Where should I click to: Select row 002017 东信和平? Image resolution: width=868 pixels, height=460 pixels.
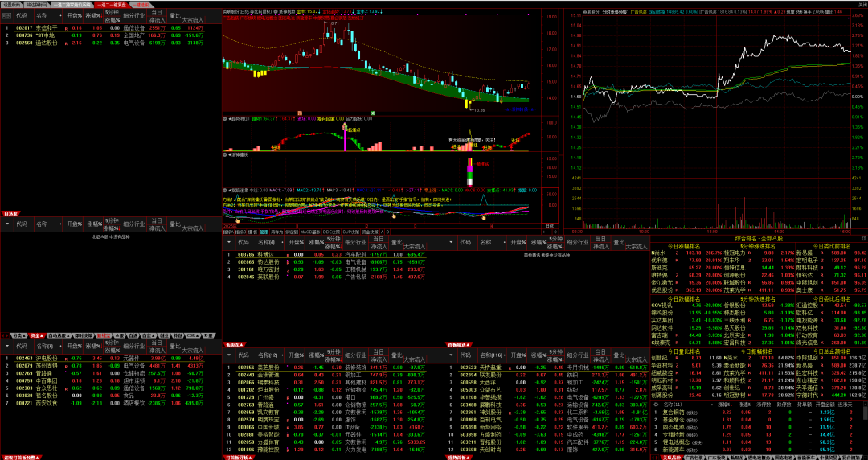pos(111,27)
